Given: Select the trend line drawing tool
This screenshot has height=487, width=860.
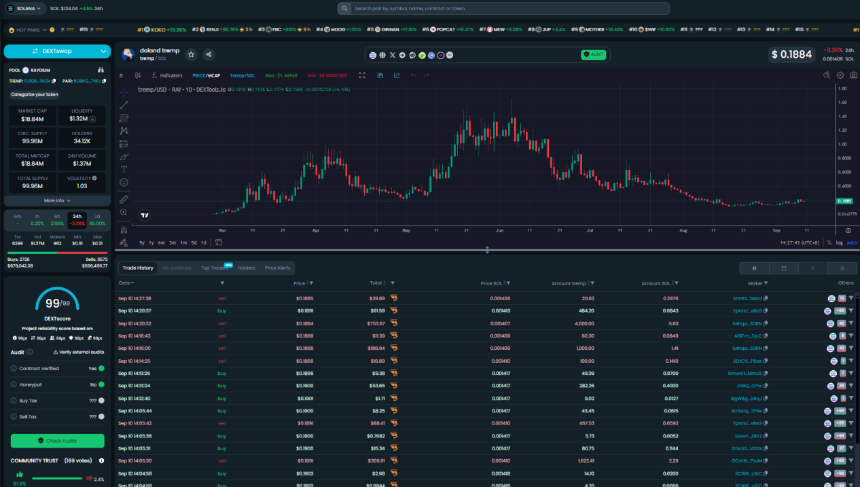Looking at the screenshot, I should pyautogui.click(x=124, y=104).
